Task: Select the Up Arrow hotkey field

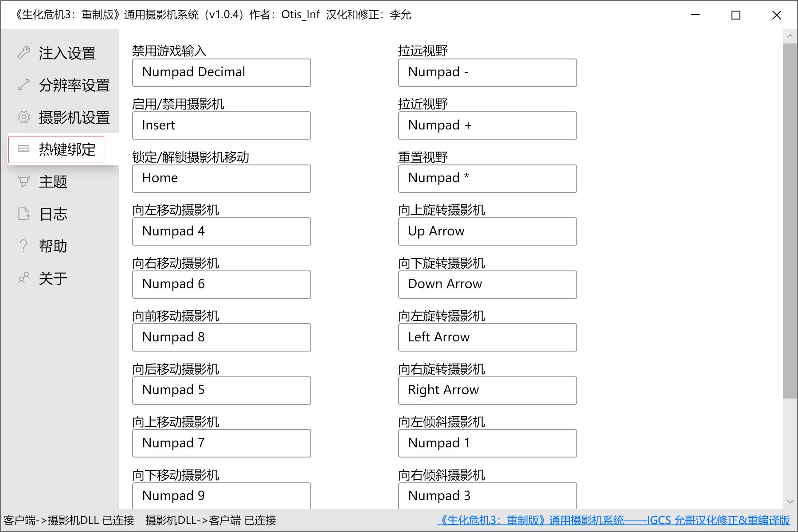Action: click(x=487, y=231)
